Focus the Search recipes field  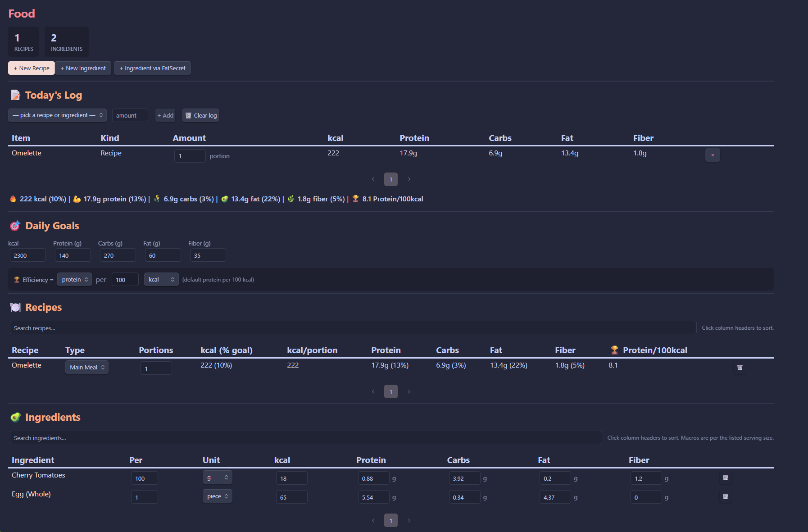click(x=353, y=327)
